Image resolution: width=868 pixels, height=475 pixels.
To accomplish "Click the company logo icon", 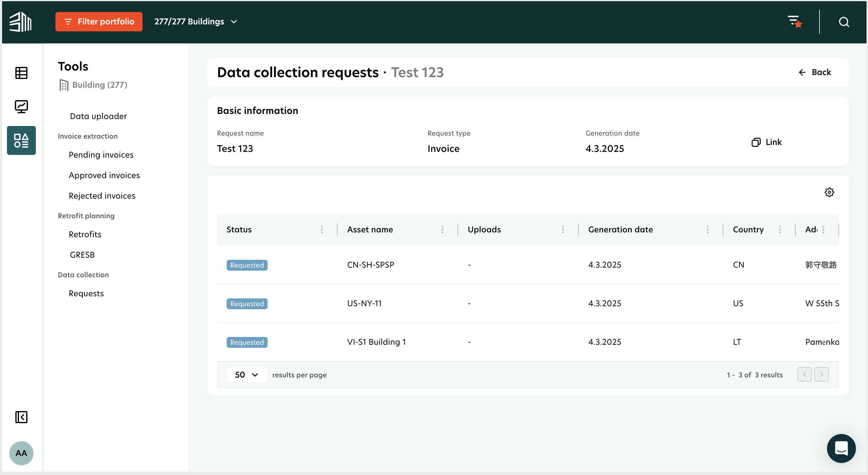I will point(20,22).
